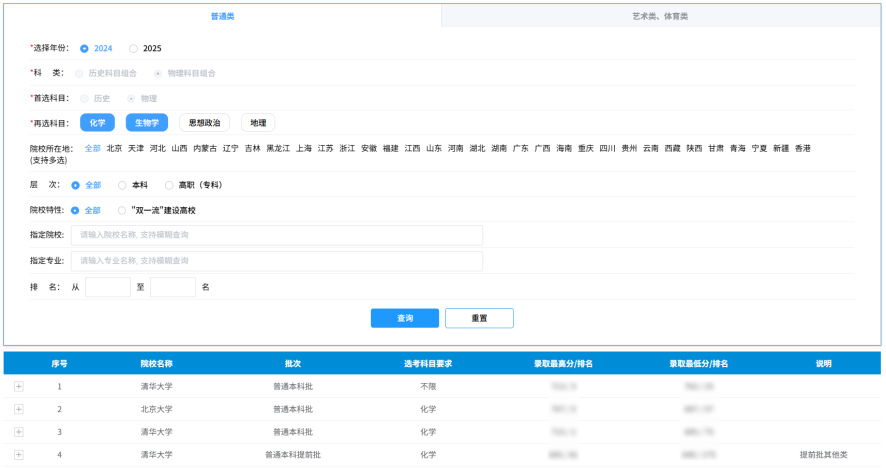Click the 查询 search button
Screen dimensions: 886x468
[x=405, y=318]
